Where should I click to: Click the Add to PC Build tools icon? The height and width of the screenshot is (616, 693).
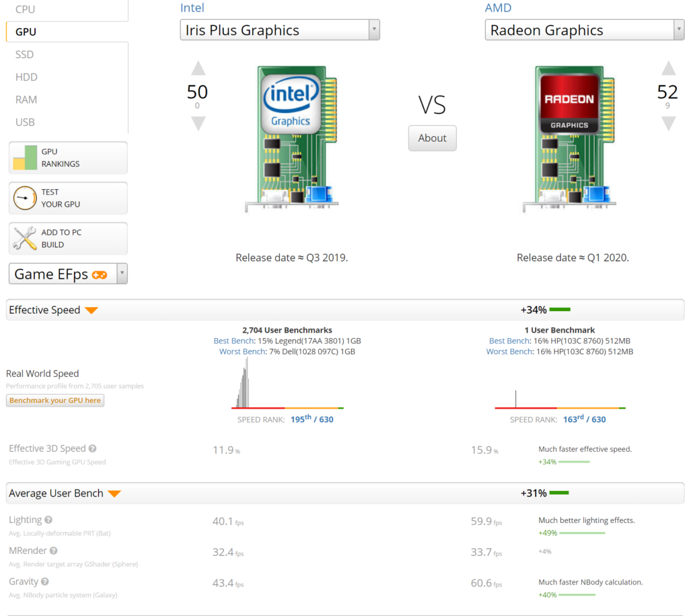click(x=25, y=238)
